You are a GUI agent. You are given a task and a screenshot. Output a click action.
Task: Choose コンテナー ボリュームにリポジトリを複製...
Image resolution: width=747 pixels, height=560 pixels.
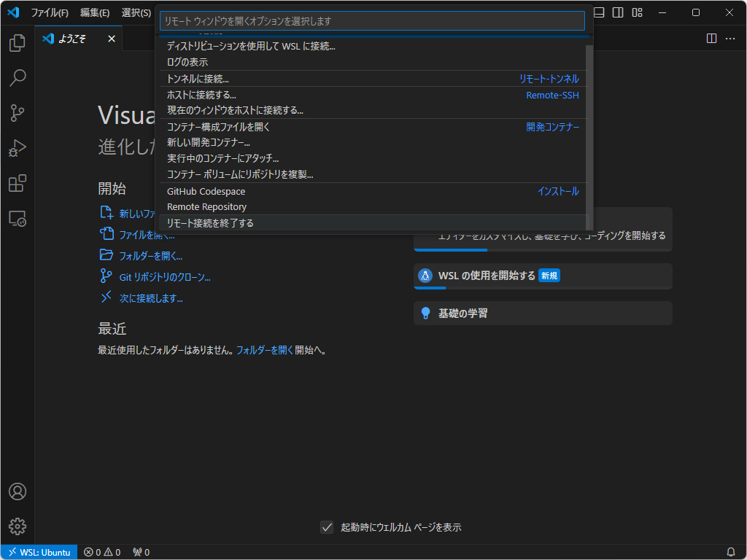(374, 174)
